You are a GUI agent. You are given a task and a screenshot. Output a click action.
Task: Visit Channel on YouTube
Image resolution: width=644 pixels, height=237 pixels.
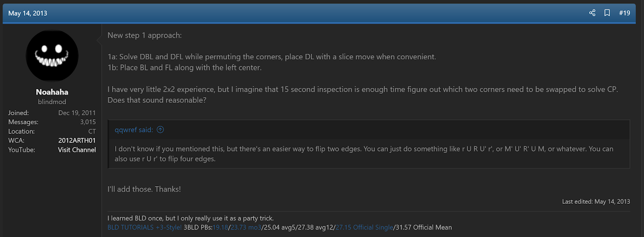point(77,150)
